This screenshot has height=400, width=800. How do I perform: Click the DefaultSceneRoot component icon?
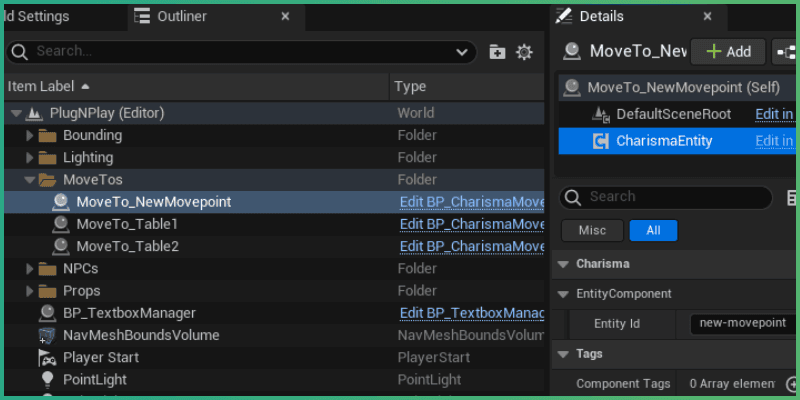coord(601,114)
